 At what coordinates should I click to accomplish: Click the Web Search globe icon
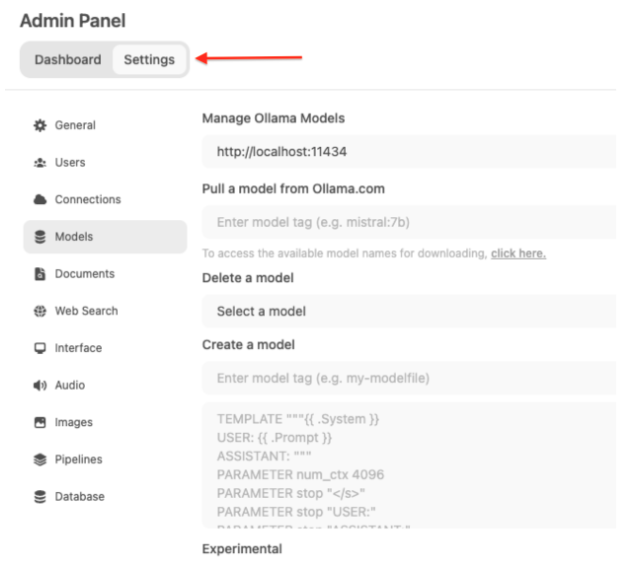pos(40,311)
